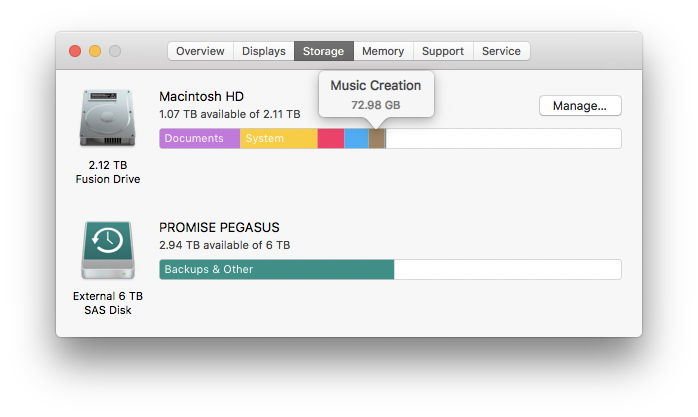
Task: Click the purple Documents storage segment
Action: tap(199, 139)
